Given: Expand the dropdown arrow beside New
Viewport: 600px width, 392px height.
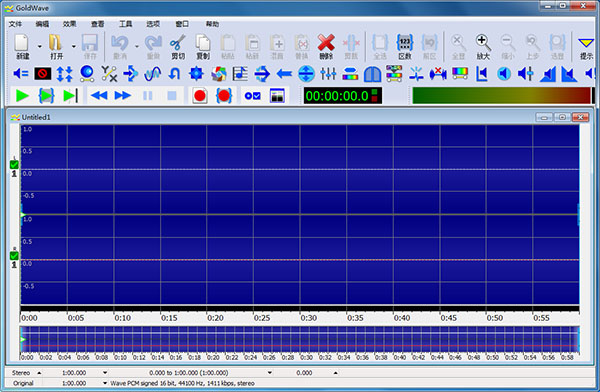Looking at the screenshot, I should [39, 47].
